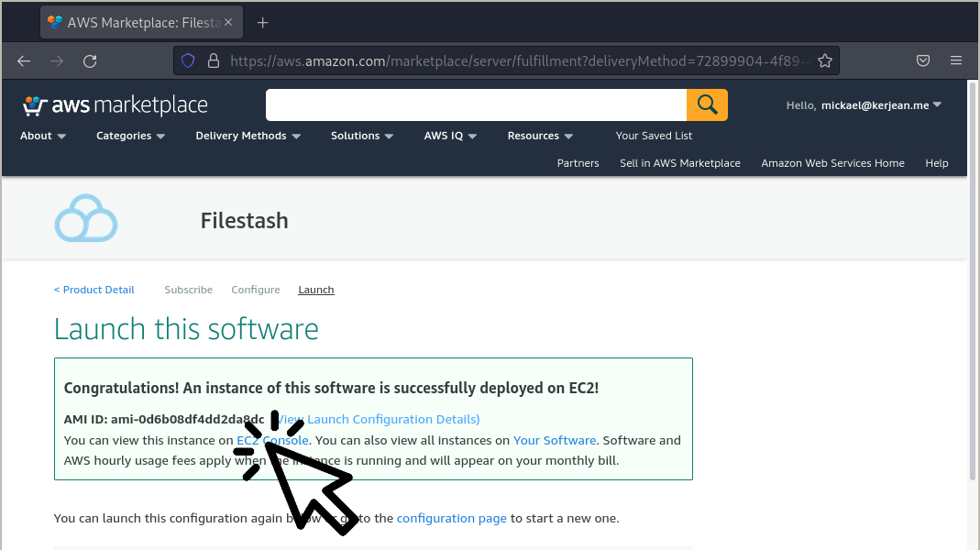Click the AMI ID ami-0d6b08df4dd2da8dc text
This screenshot has height=550, width=980.
(x=164, y=420)
